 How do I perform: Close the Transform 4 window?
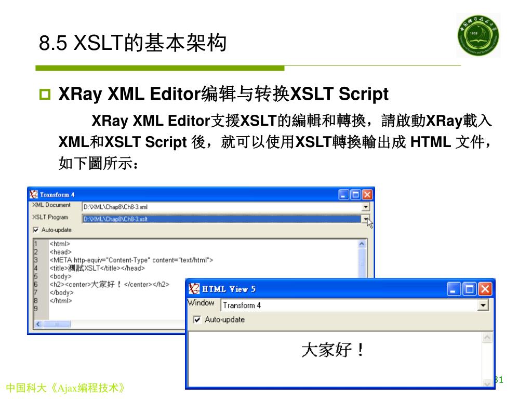click(367, 195)
